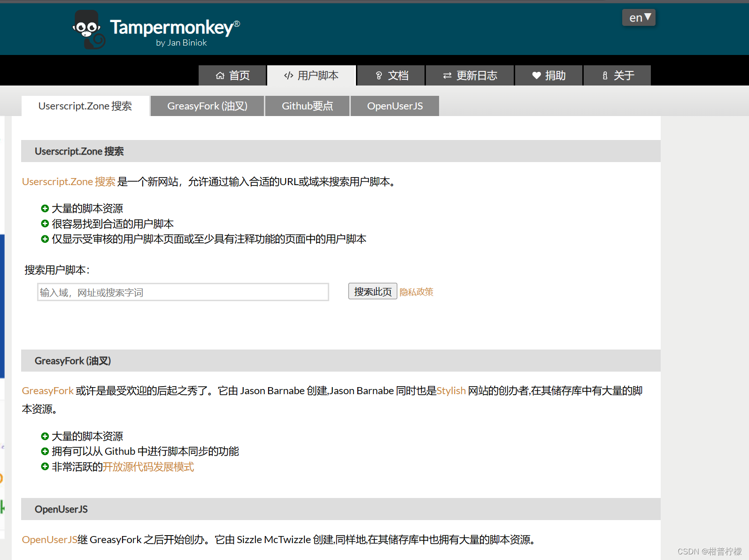
Task: Click the Tampermonkey logo icon
Action: [x=89, y=30]
